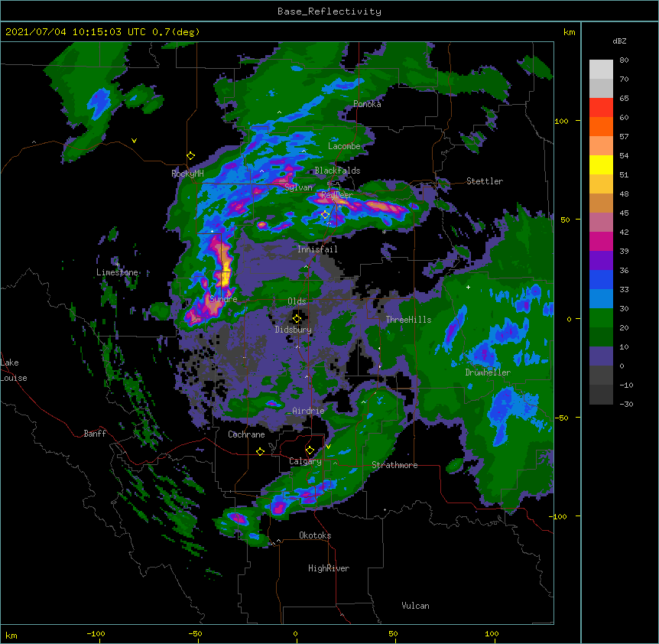
Task: Click the -50 tick on the right axis
Action: tap(561, 418)
